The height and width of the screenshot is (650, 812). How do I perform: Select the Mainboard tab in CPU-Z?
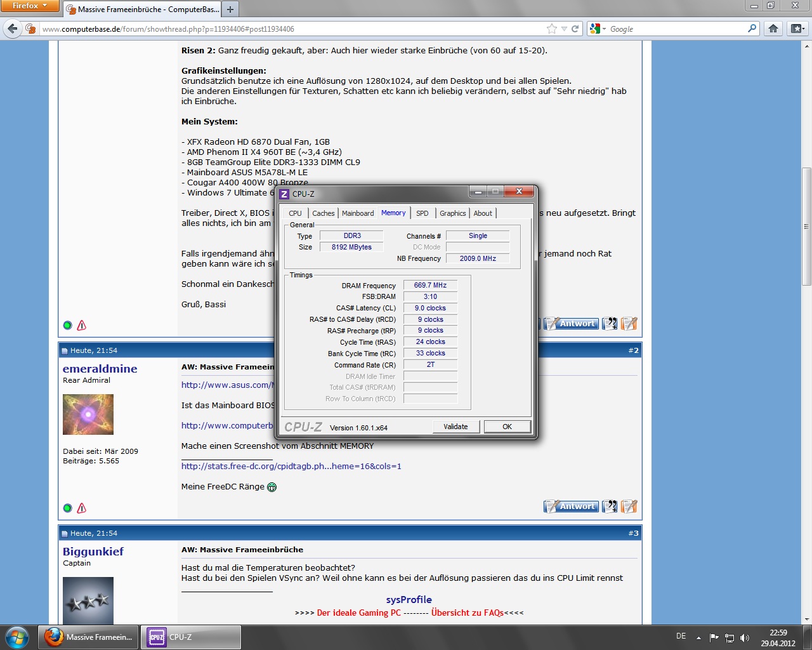358,213
